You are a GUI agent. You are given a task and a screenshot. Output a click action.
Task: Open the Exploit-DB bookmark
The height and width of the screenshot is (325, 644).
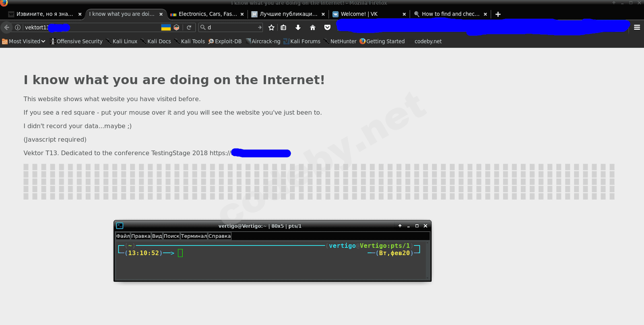point(225,41)
